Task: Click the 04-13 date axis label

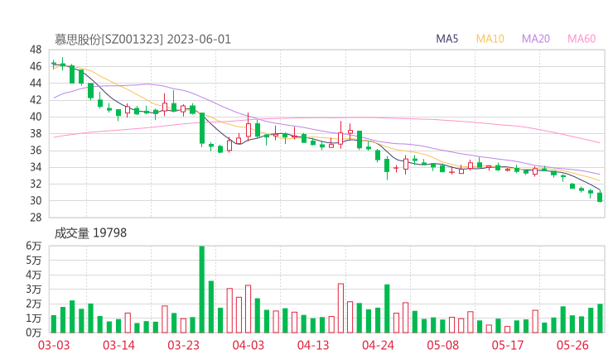Action: (x=313, y=345)
